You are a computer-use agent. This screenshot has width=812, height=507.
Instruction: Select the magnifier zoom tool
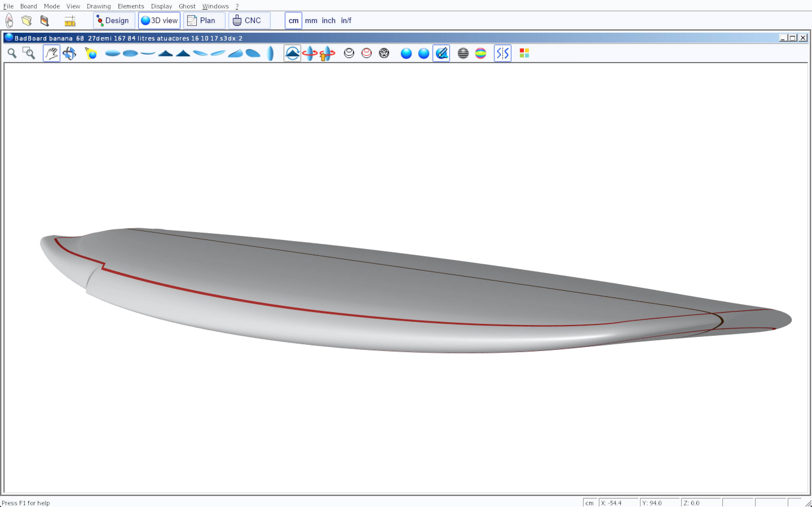tap(12, 53)
